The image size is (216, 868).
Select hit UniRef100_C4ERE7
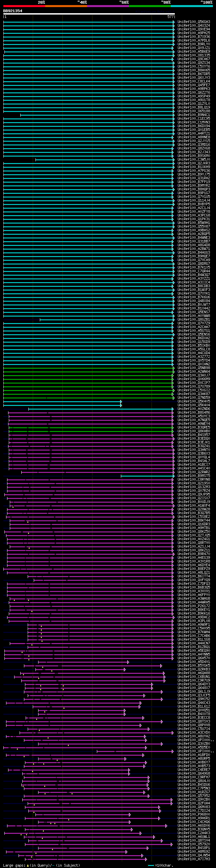point(194,770)
